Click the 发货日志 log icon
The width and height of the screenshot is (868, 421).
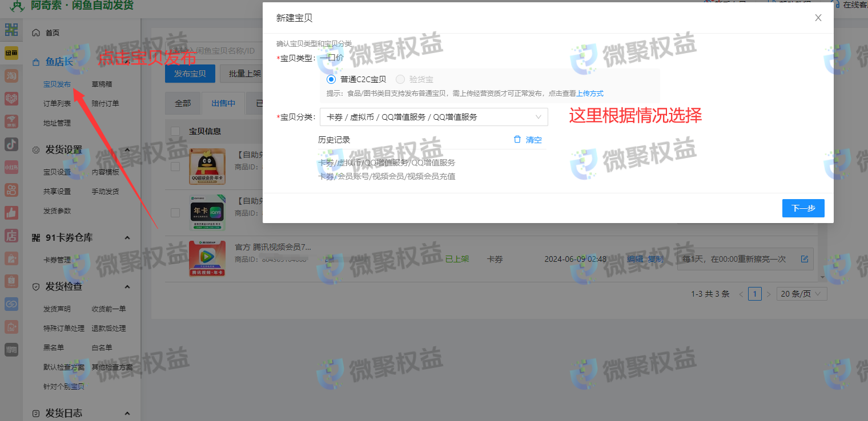(36, 413)
